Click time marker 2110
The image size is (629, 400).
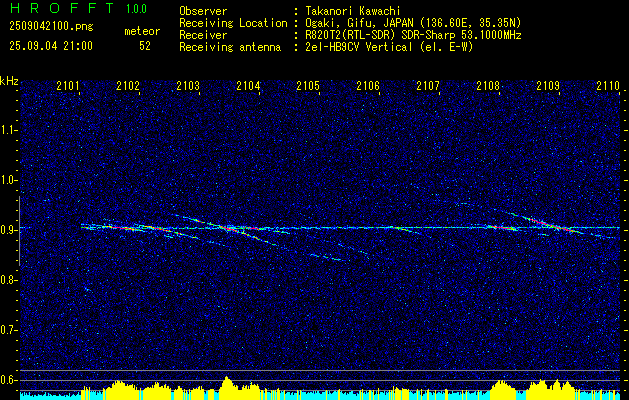click(x=608, y=86)
